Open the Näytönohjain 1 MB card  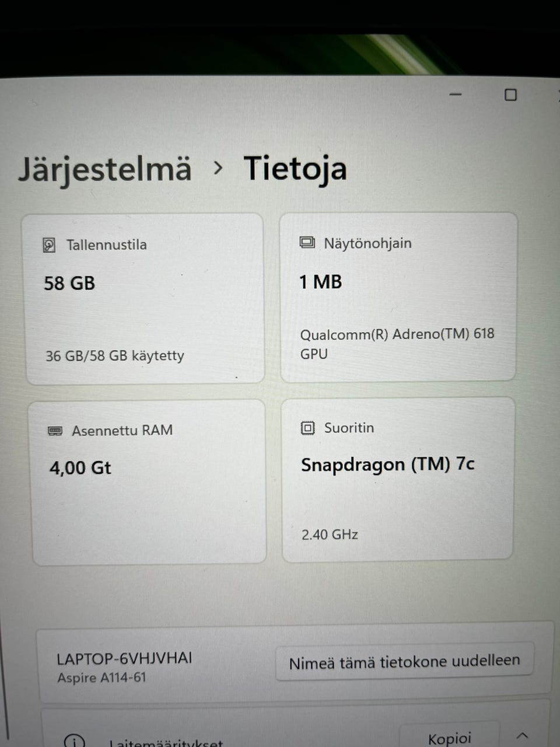(399, 297)
